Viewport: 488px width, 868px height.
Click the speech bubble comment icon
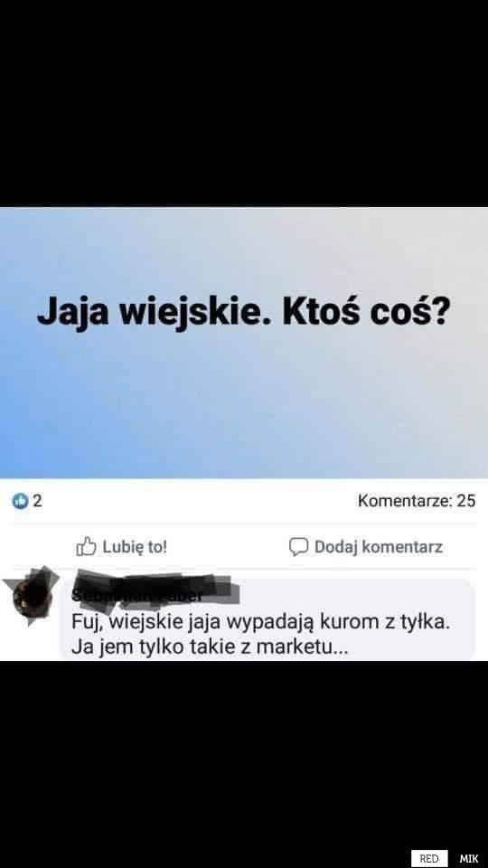pyautogui.click(x=298, y=547)
